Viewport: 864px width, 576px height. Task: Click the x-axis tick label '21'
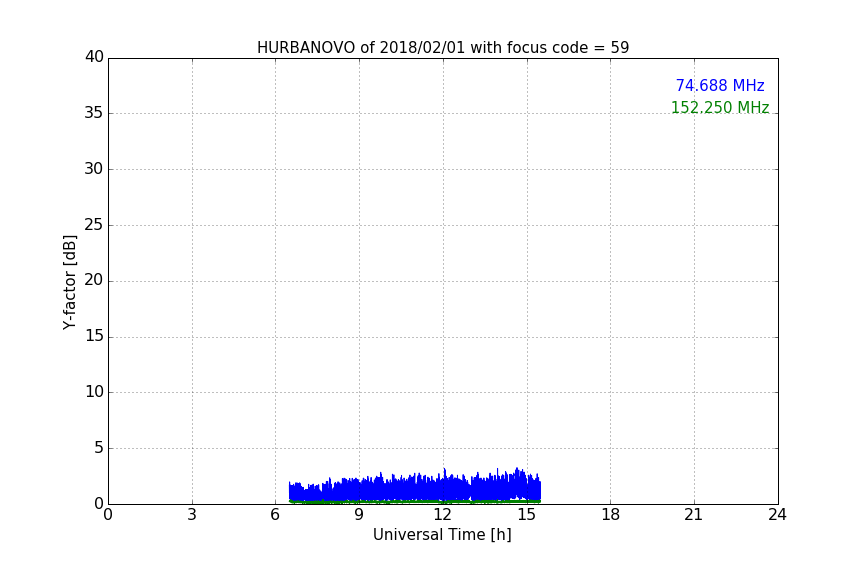tap(694, 515)
